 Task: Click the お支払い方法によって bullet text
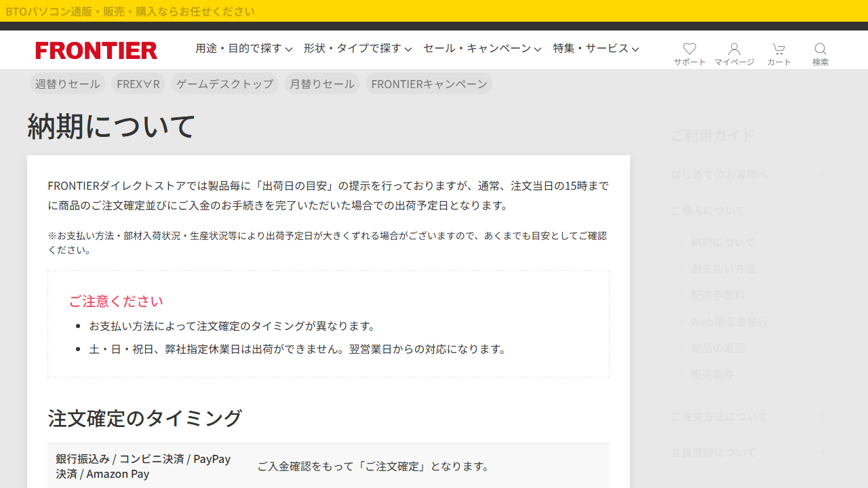tap(232, 325)
